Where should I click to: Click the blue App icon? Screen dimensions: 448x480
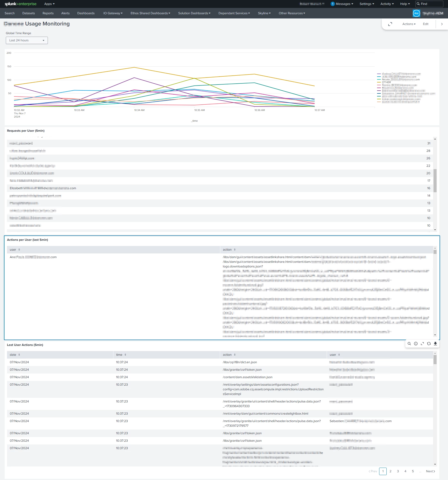coord(416,13)
